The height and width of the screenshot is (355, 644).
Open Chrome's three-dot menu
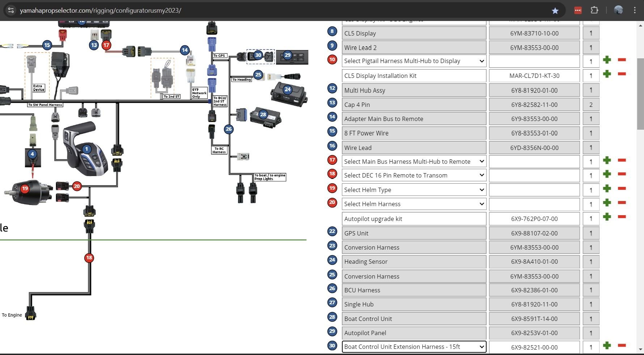click(635, 10)
